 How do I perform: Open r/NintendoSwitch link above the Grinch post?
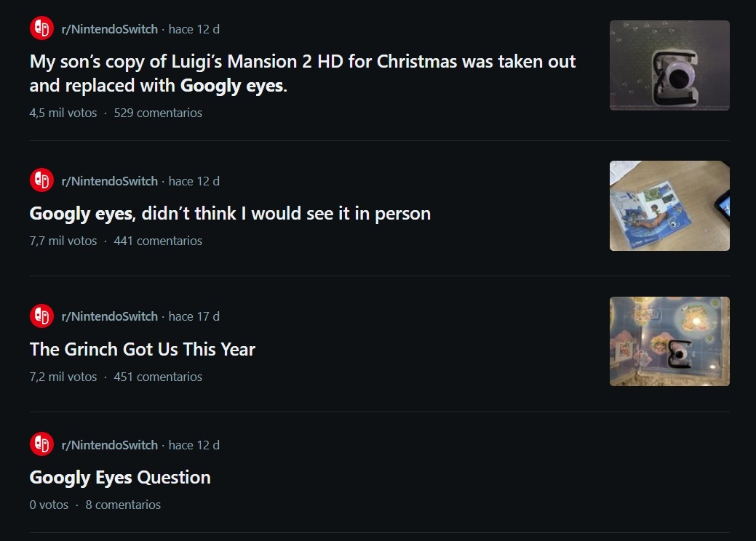click(109, 316)
